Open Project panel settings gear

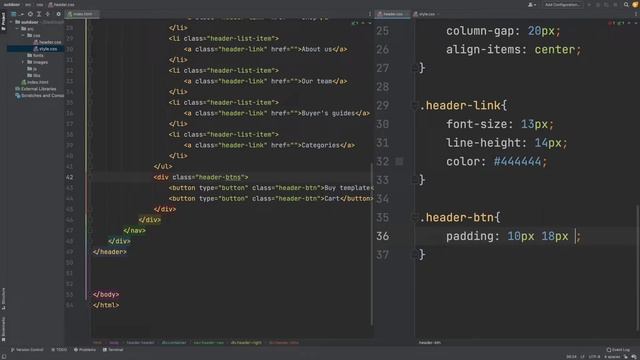[x=58, y=14]
